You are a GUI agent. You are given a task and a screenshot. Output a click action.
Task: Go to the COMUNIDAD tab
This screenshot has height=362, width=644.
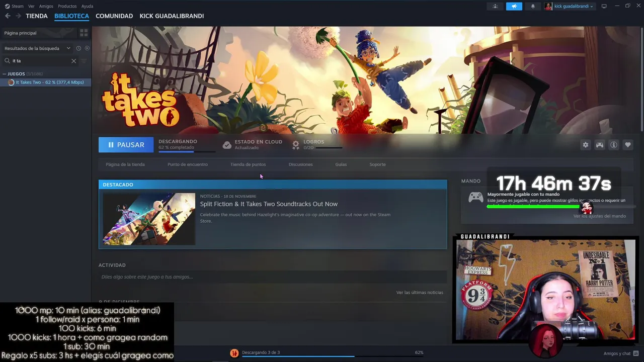[114, 16]
